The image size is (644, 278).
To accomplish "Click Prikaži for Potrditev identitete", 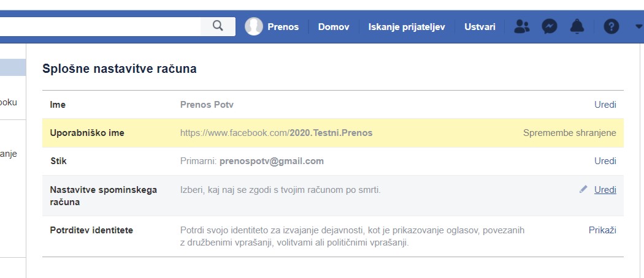I will pyautogui.click(x=602, y=230).
